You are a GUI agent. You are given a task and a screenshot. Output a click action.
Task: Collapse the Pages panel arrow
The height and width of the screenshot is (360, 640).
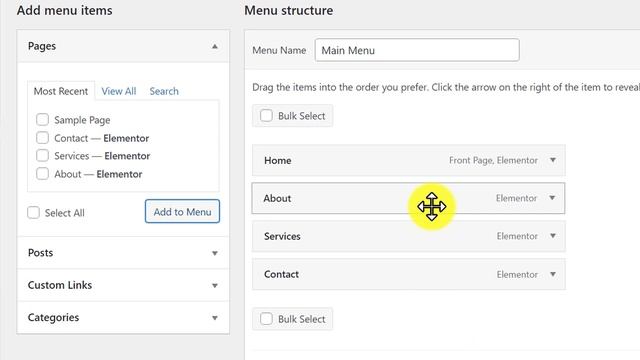coord(215,47)
